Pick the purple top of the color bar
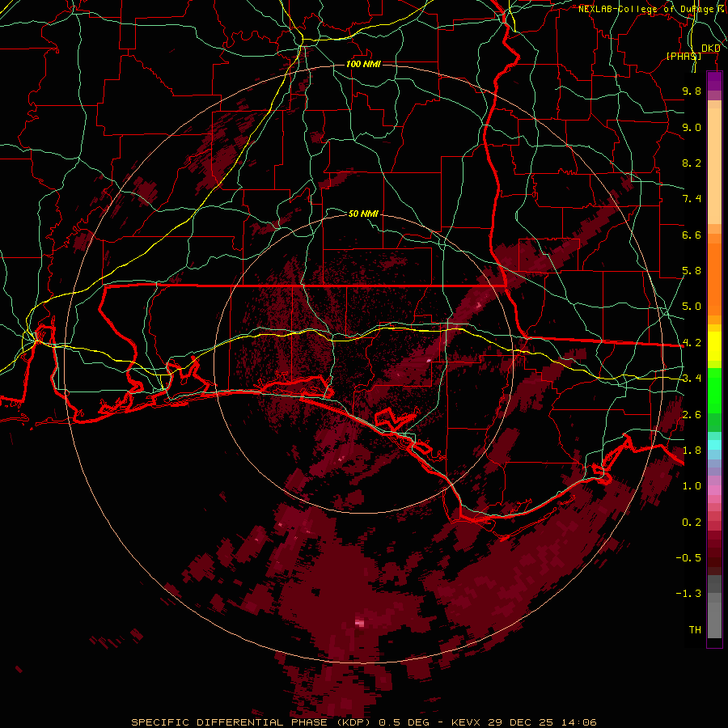Viewport: 728px width, 728px height. pyautogui.click(x=714, y=81)
